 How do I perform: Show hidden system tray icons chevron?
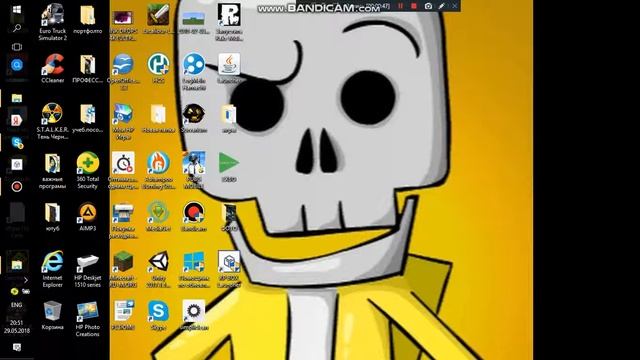coord(26,280)
